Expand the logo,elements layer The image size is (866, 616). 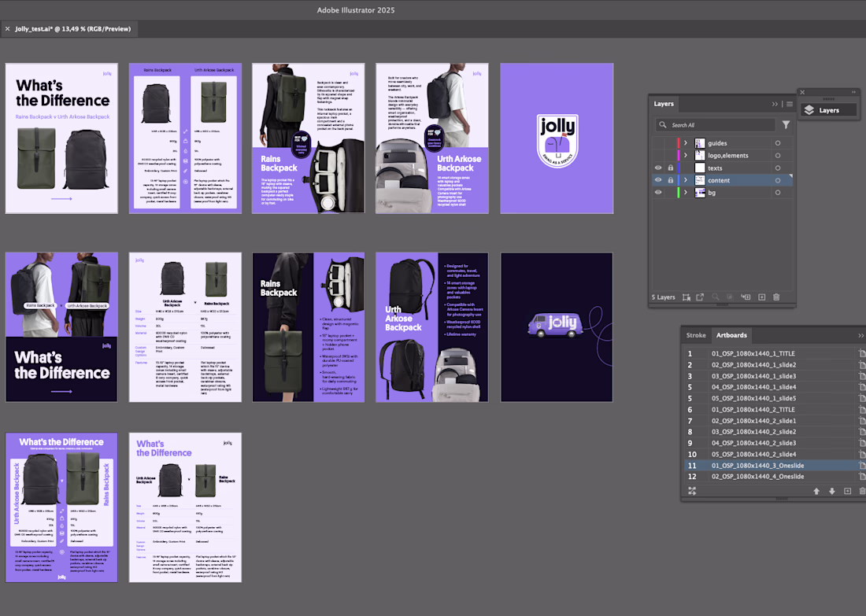(x=686, y=156)
